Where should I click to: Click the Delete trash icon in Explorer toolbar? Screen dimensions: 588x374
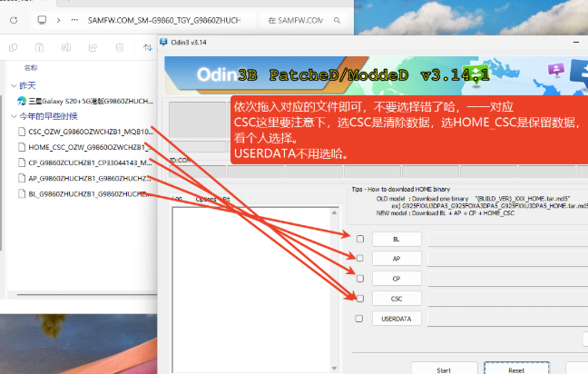119,47
